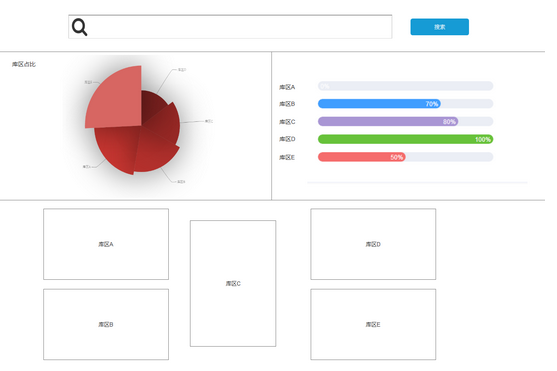Click the magnifying glass search icon
This screenshot has height=371, width=557.
point(79,27)
